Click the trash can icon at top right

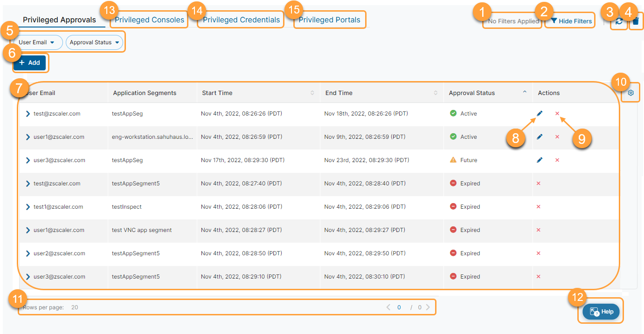click(636, 21)
